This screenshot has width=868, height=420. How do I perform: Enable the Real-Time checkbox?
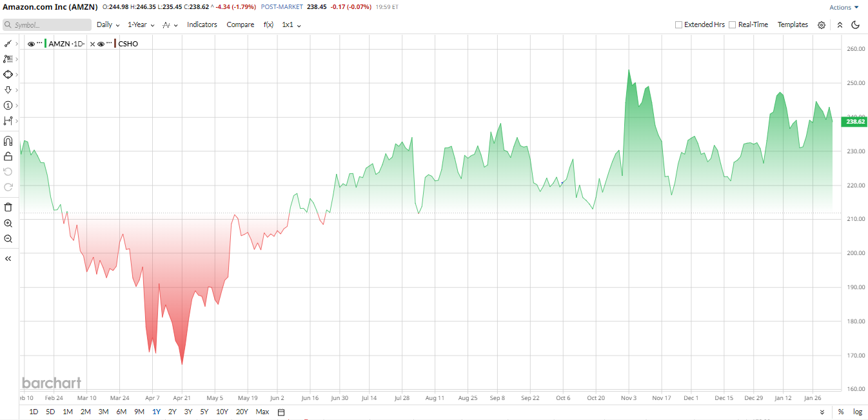pos(733,24)
